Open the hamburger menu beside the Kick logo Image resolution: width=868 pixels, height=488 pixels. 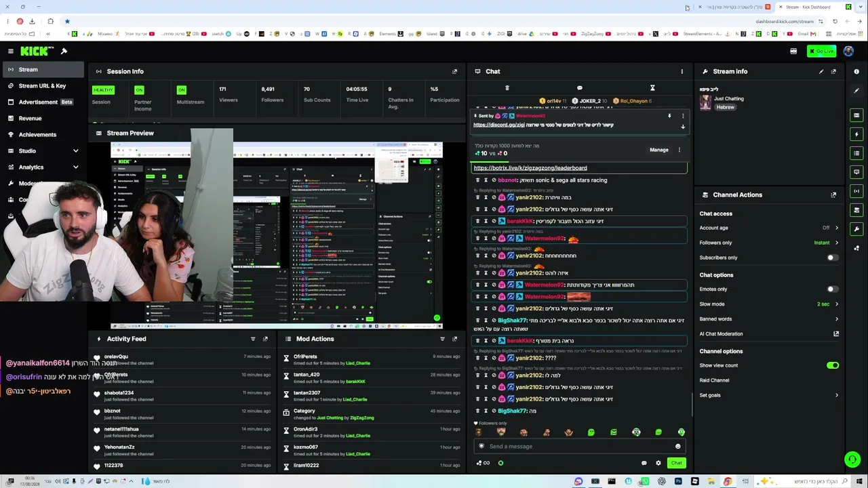pyautogui.click(x=10, y=52)
